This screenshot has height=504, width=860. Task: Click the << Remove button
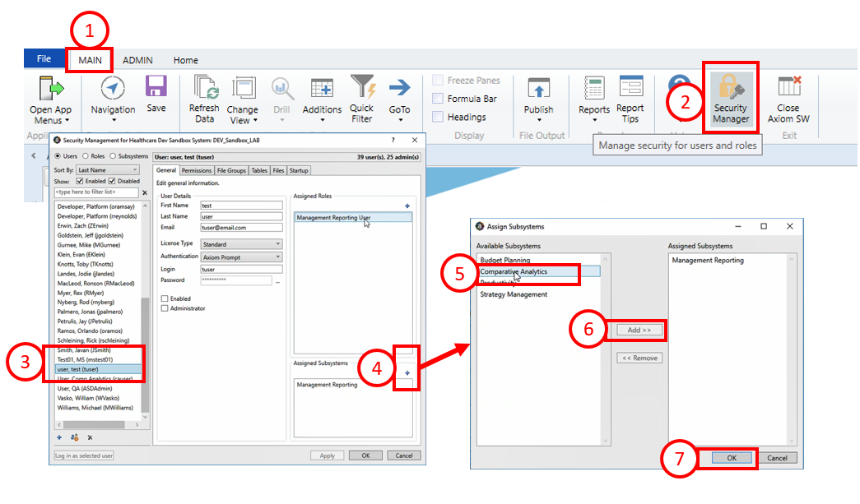click(639, 358)
